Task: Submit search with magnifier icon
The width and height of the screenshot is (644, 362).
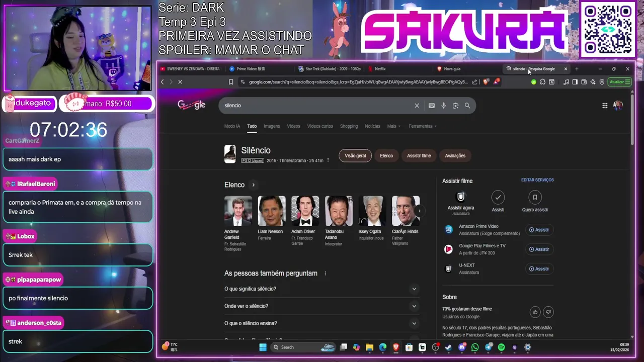Action: point(467,106)
